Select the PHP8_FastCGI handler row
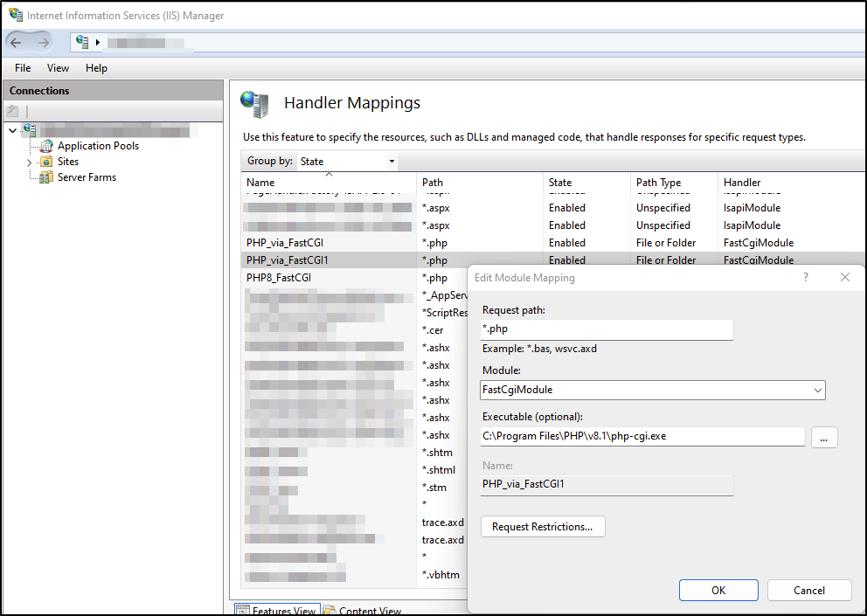Viewport: 867px width, 616px height. [355, 278]
